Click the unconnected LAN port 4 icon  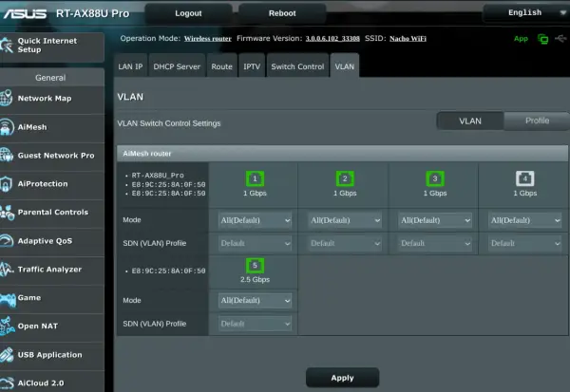point(525,178)
